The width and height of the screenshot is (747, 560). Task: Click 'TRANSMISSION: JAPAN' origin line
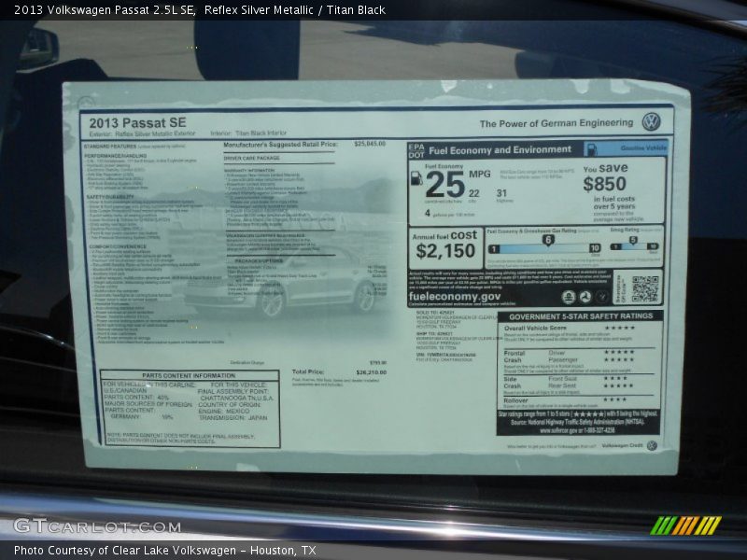233,417
